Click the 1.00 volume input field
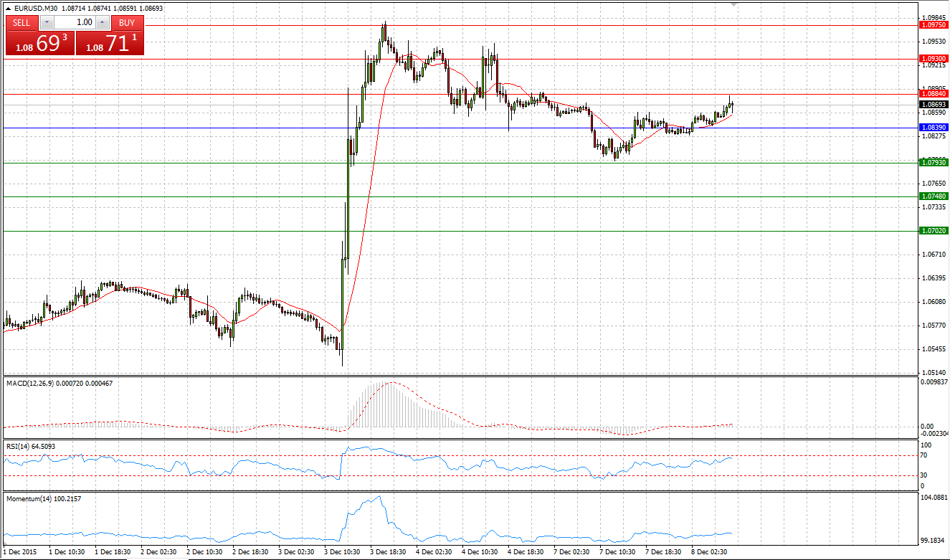Viewport: 950px width, 560px height. [75, 22]
